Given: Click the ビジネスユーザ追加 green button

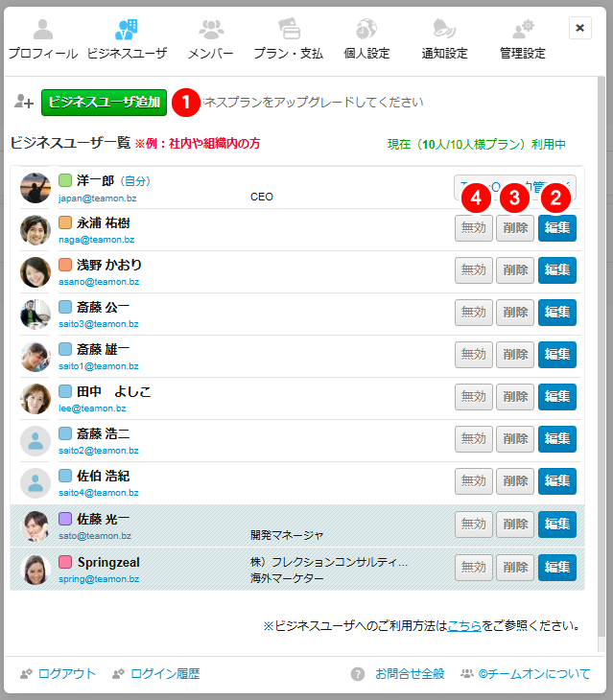Looking at the screenshot, I should (104, 102).
